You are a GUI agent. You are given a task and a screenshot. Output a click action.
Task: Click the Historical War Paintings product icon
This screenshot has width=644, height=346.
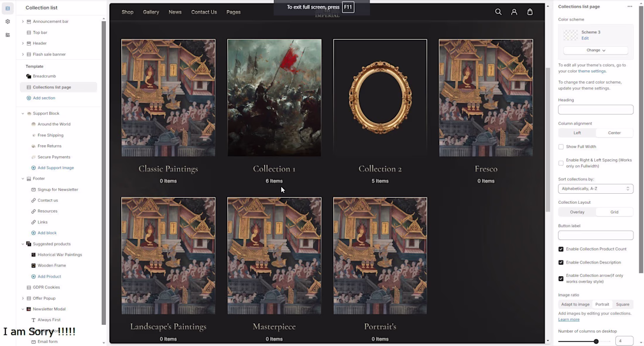[34, 255]
